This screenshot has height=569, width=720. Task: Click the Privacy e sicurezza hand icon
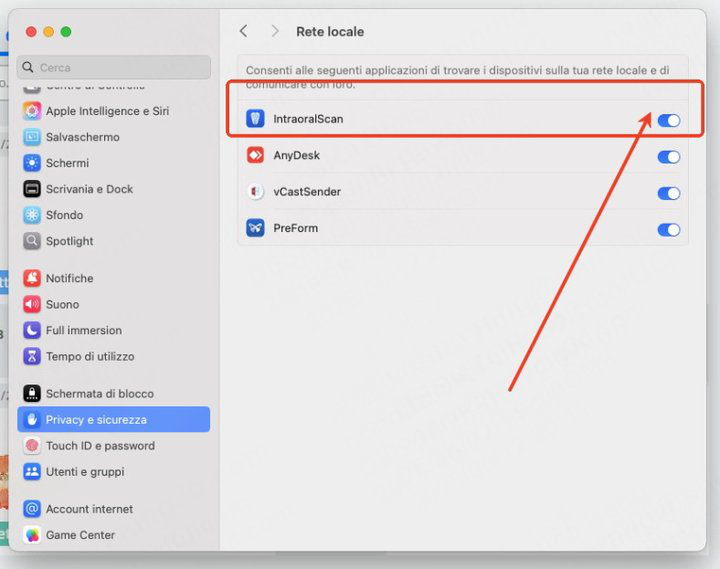click(32, 419)
